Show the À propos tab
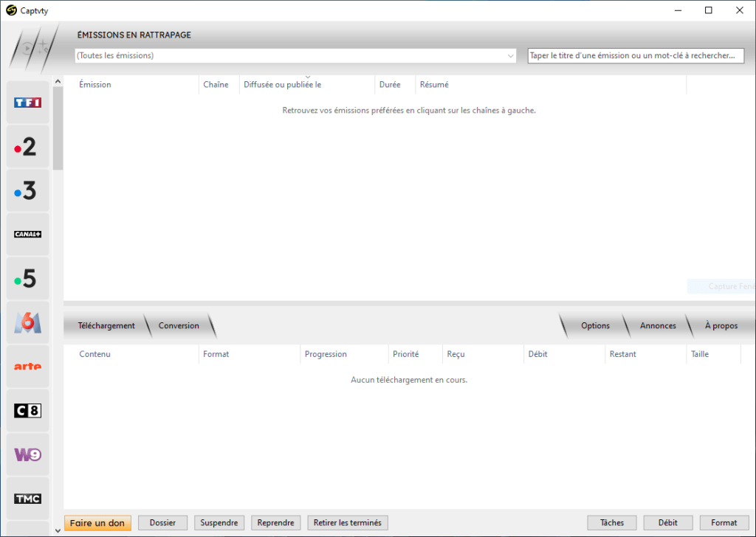The width and height of the screenshot is (756, 537). [721, 325]
